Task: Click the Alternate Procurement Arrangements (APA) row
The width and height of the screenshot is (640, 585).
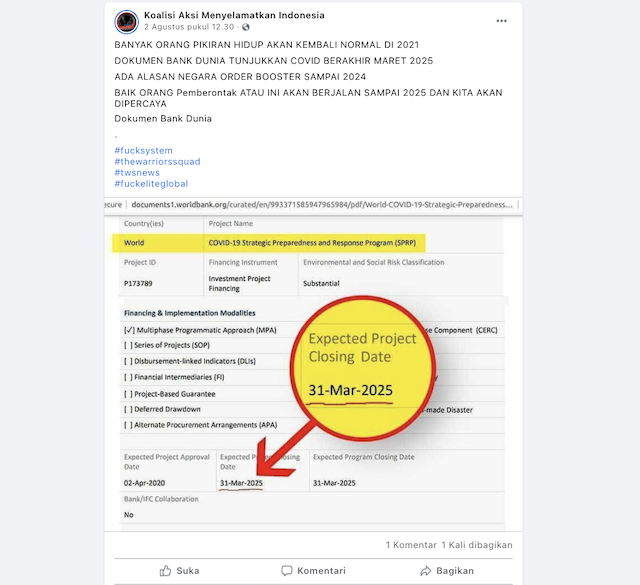Action: [x=200, y=425]
